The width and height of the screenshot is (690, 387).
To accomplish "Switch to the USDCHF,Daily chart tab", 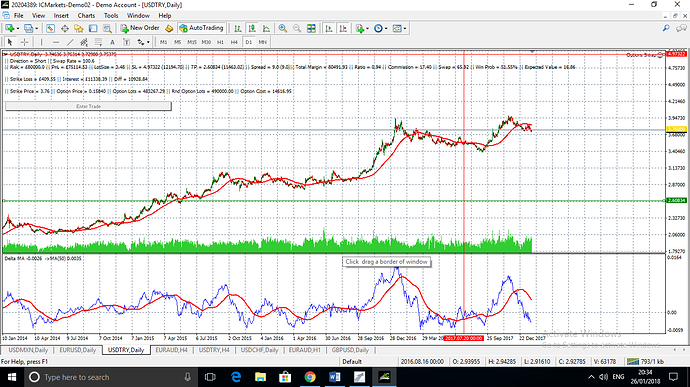I will click(x=259, y=350).
